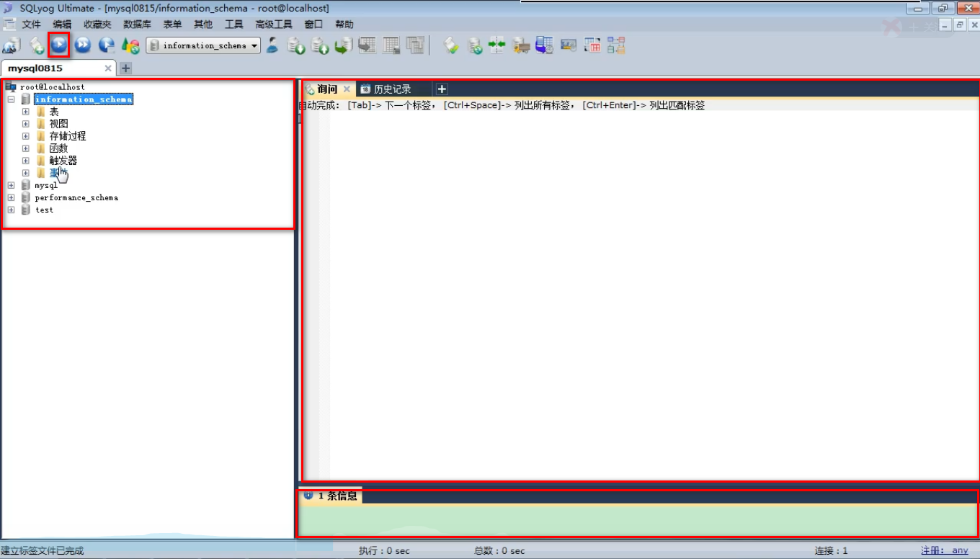Open the 表单 menu

173,24
